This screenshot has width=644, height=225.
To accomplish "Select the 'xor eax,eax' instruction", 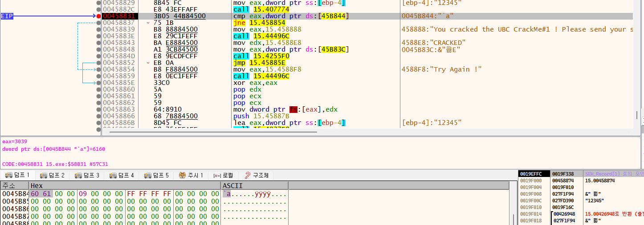I will tap(255, 83).
